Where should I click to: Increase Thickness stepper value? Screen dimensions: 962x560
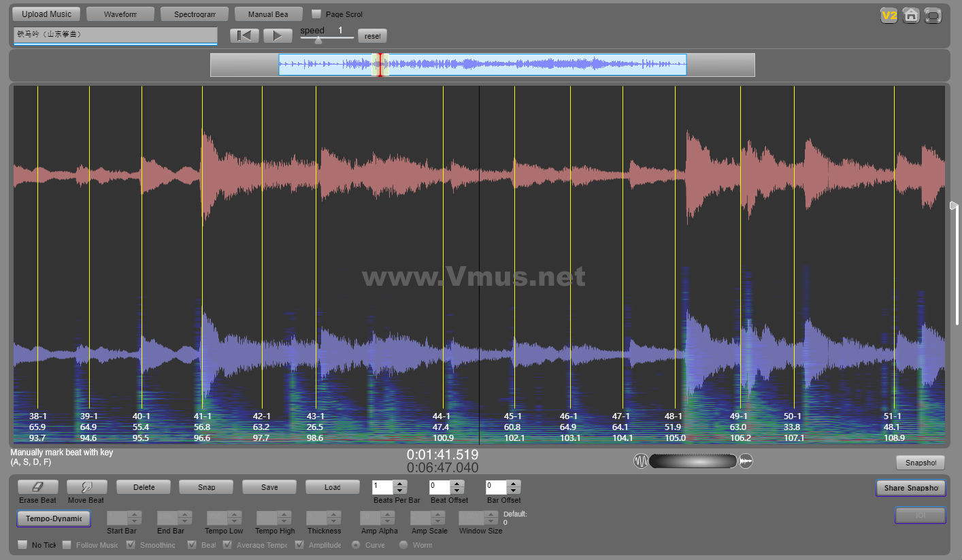tap(334, 514)
